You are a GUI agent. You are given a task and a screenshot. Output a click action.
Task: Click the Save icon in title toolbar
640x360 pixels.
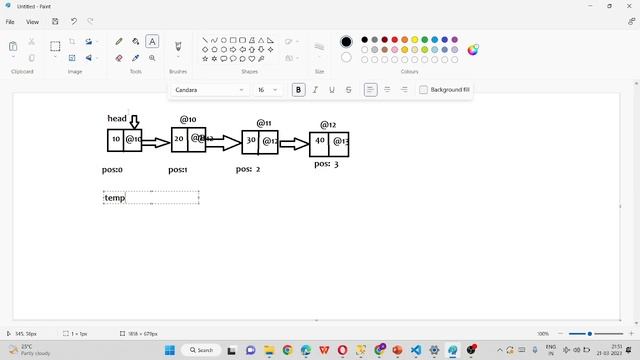click(x=55, y=21)
